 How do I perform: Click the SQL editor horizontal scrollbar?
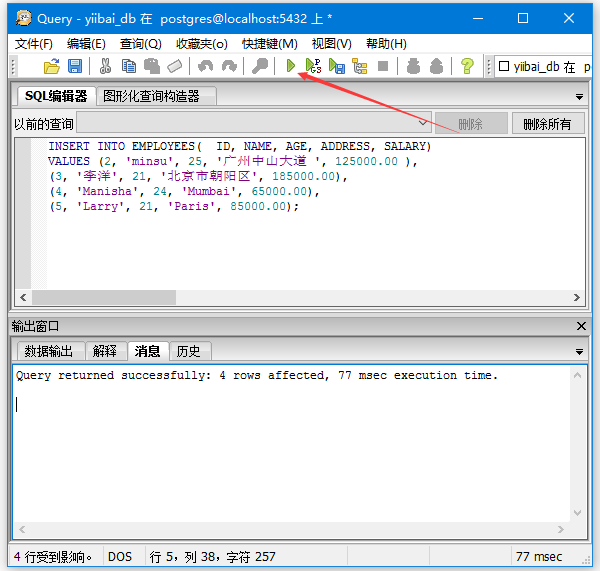coord(300,298)
